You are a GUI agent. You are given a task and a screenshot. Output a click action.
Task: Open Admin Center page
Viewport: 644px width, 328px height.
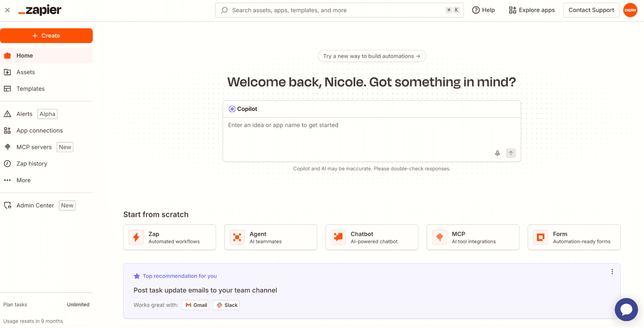click(x=35, y=205)
